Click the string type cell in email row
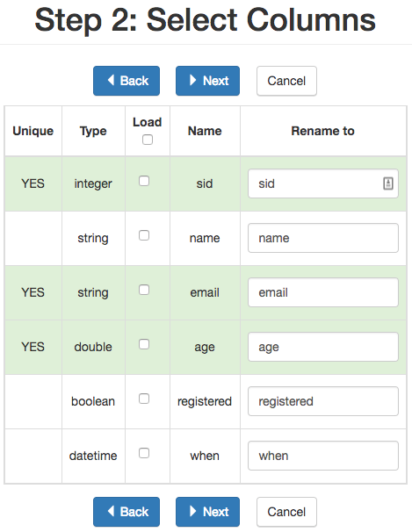Image resolution: width=412 pixels, height=532 pixels. [93, 292]
